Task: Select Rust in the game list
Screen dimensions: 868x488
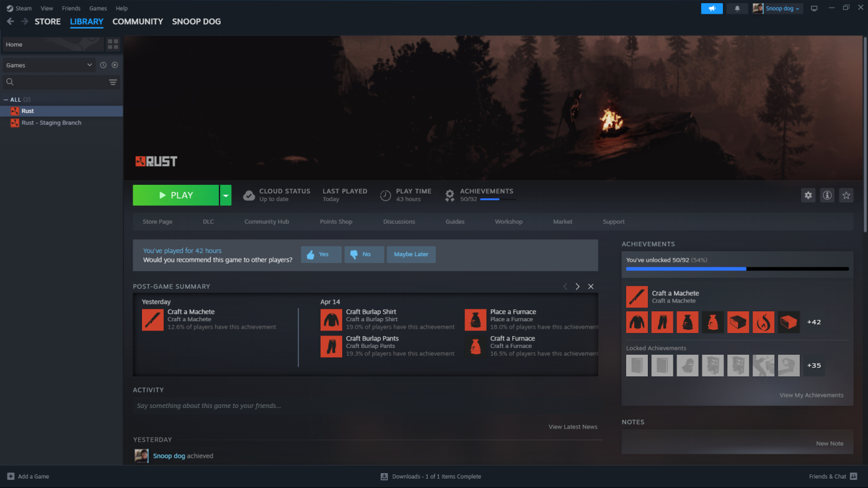Action: point(61,111)
